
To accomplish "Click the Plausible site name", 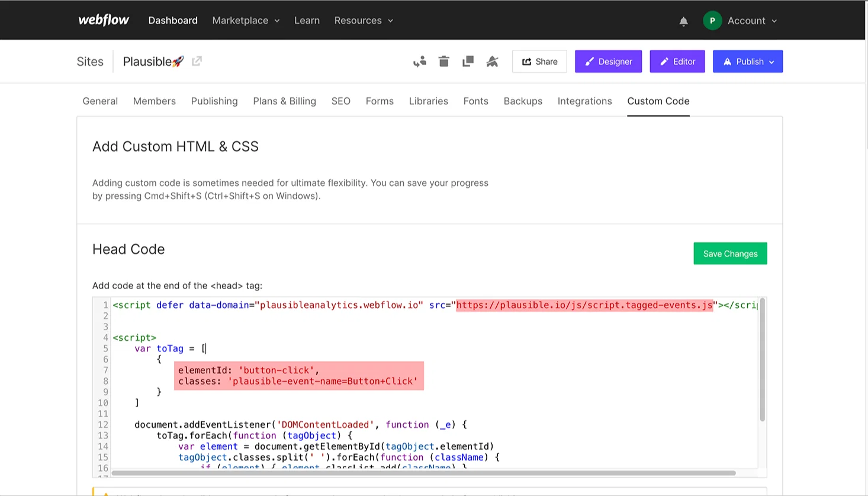I will tap(153, 62).
